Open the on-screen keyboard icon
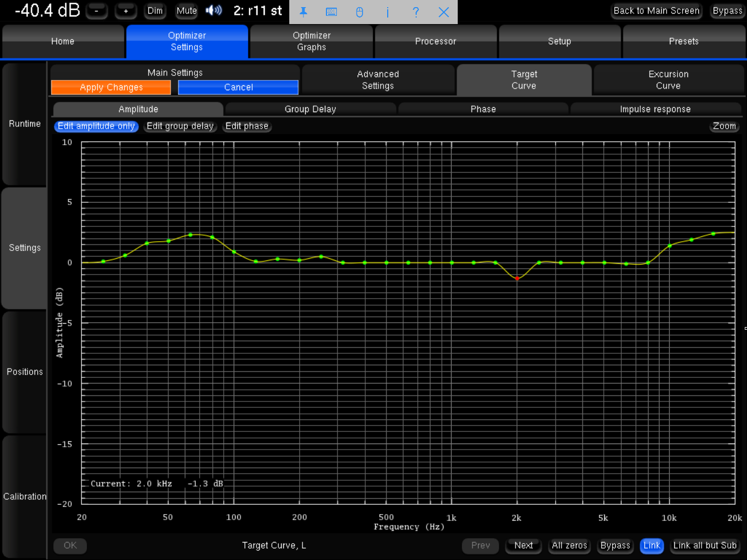 point(331,11)
